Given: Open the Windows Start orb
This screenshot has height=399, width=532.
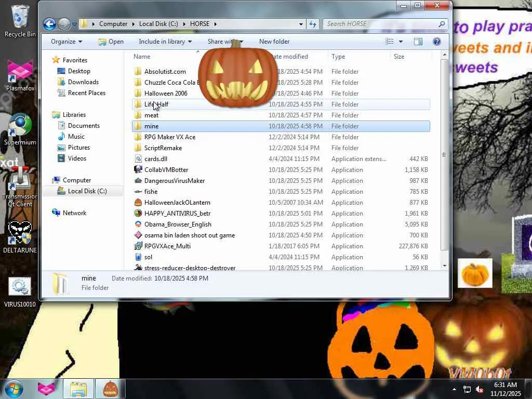Looking at the screenshot, I should point(14,389).
